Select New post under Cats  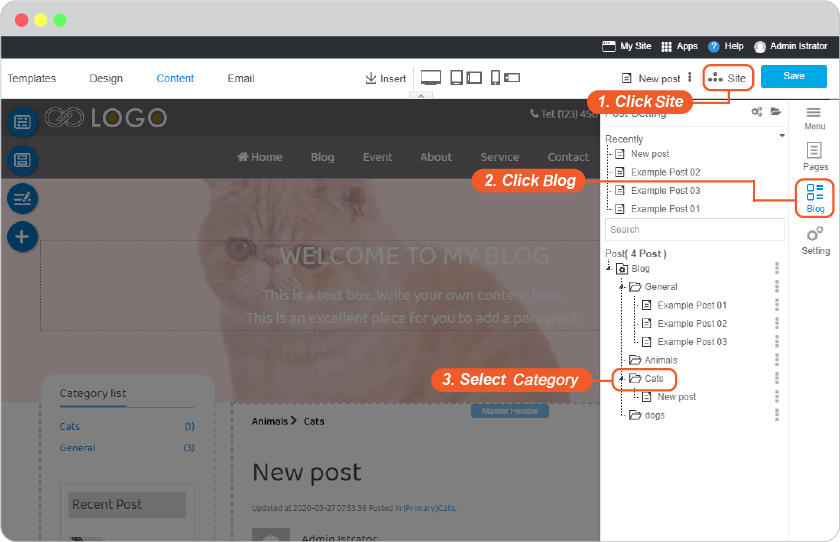(x=677, y=396)
